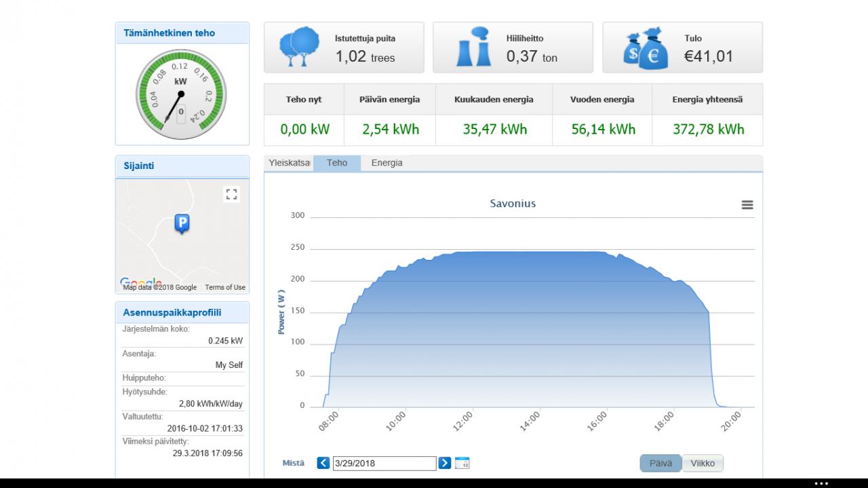Click the money bags income icon
The height and width of the screenshot is (488, 868).
(644, 48)
